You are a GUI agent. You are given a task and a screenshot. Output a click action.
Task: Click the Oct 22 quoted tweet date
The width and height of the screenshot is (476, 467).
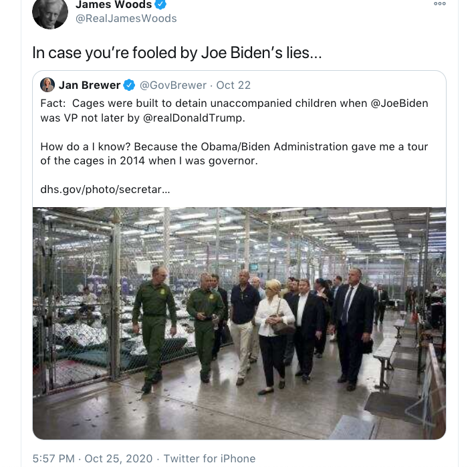point(233,85)
